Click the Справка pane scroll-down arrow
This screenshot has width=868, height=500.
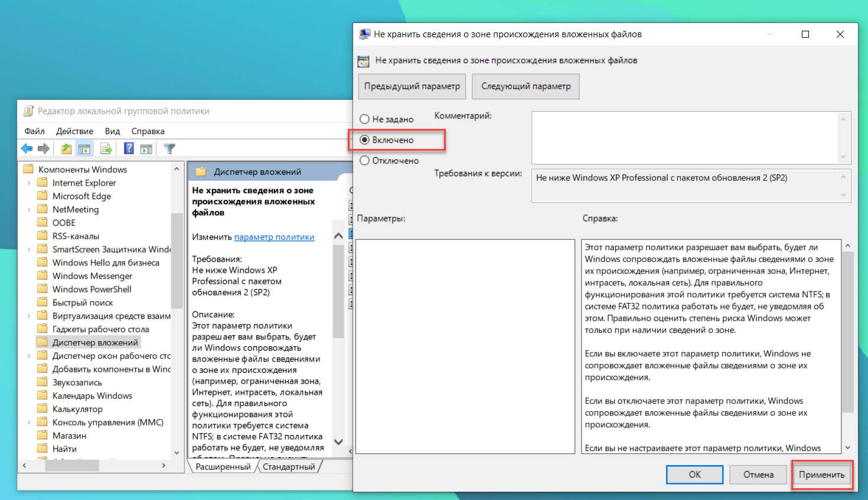pyautogui.click(x=847, y=447)
